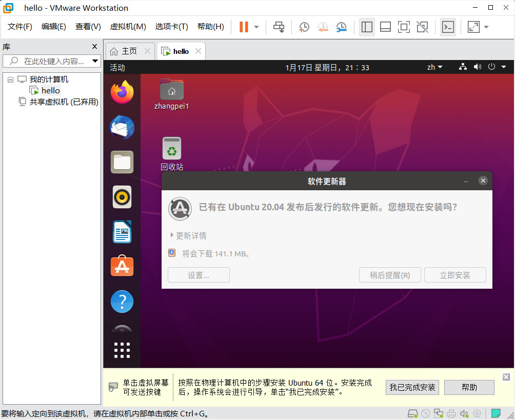Open LibreOffice Writer from dock

point(122,232)
